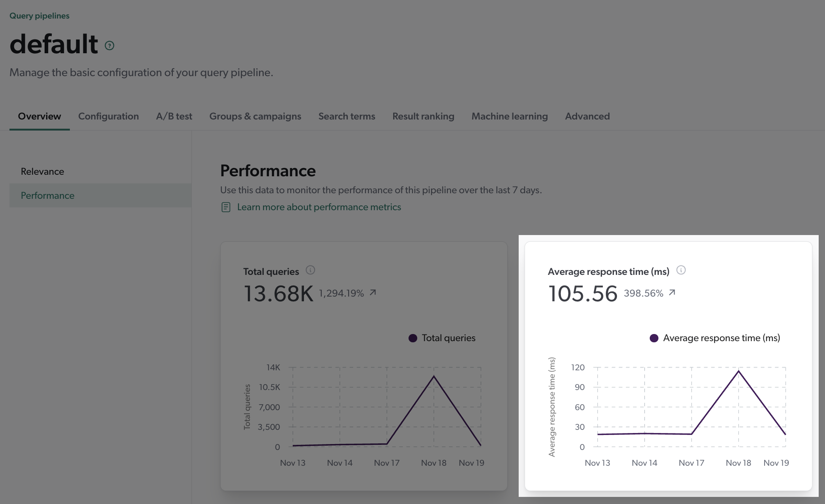Click the help icon beside the default pipeline title
825x504 pixels.
[x=110, y=45]
